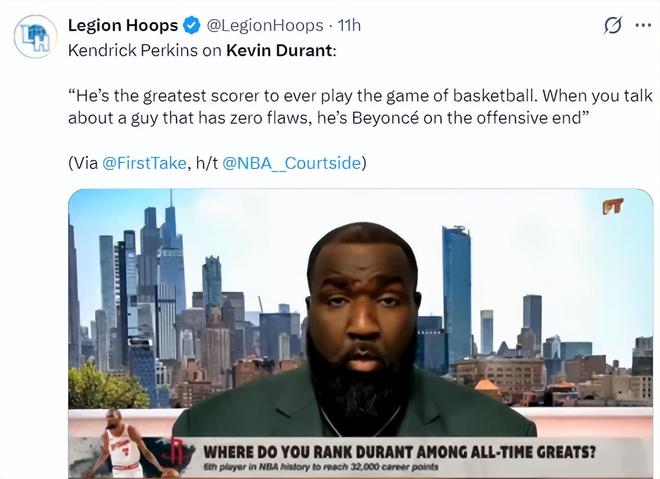
Task: Click the Durant player image in the banner
Action: tap(123, 444)
